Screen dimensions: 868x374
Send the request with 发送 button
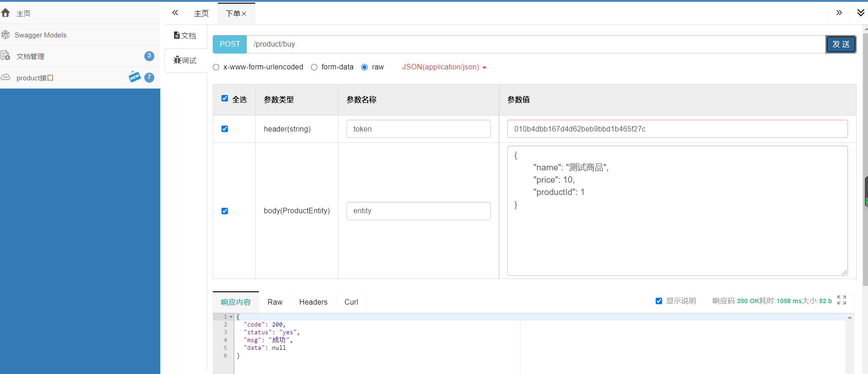coord(841,44)
